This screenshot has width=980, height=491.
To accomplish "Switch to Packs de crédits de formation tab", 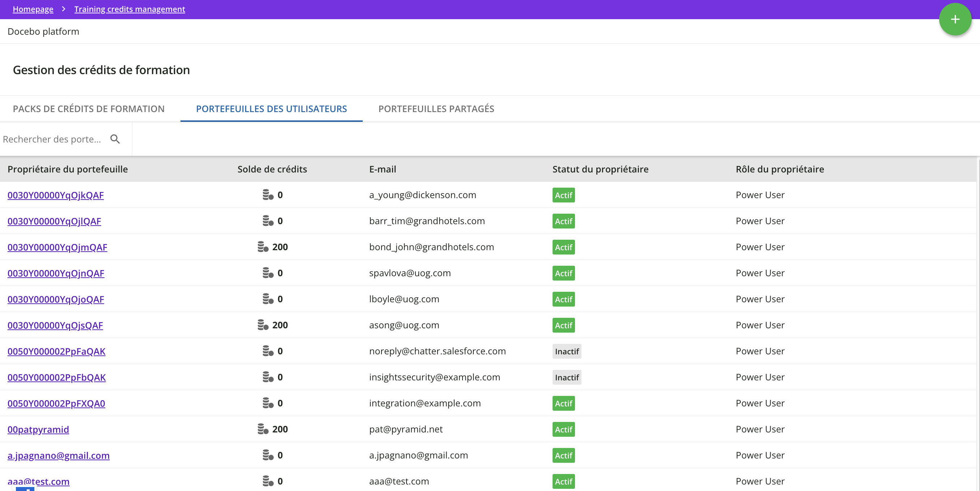I will pos(89,109).
